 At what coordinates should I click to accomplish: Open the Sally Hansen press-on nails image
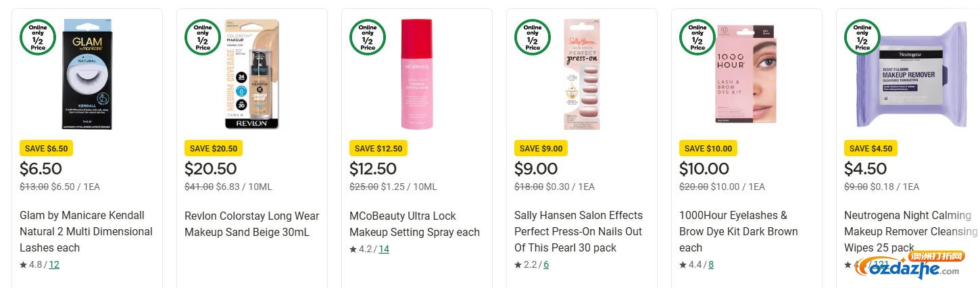pyautogui.click(x=581, y=74)
